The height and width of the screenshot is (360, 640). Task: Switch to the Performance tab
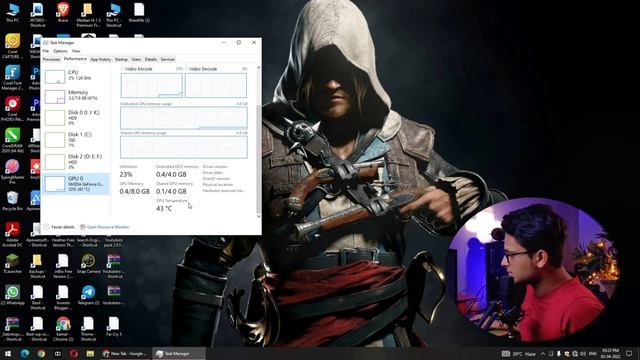pos(75,59)
